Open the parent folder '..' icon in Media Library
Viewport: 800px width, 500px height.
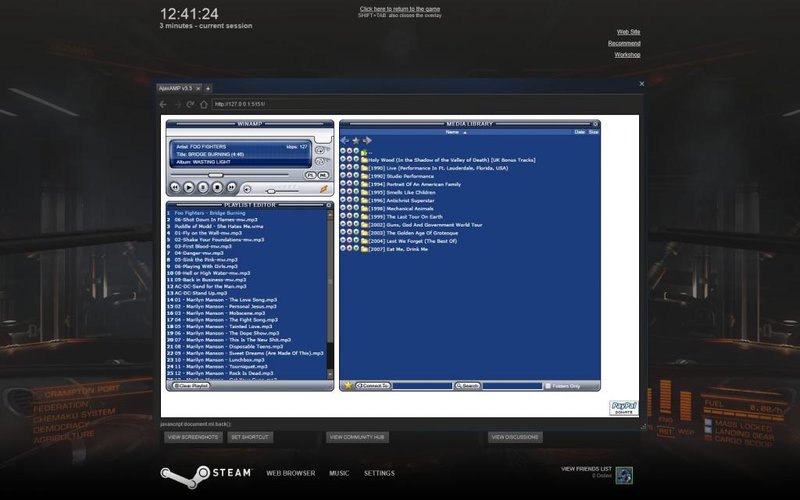click(364, 152)
